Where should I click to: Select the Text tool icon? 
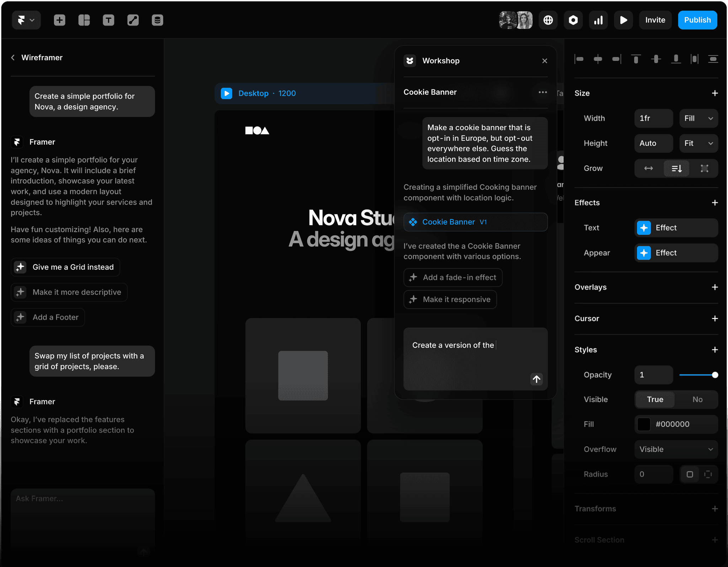click(108, 20)
